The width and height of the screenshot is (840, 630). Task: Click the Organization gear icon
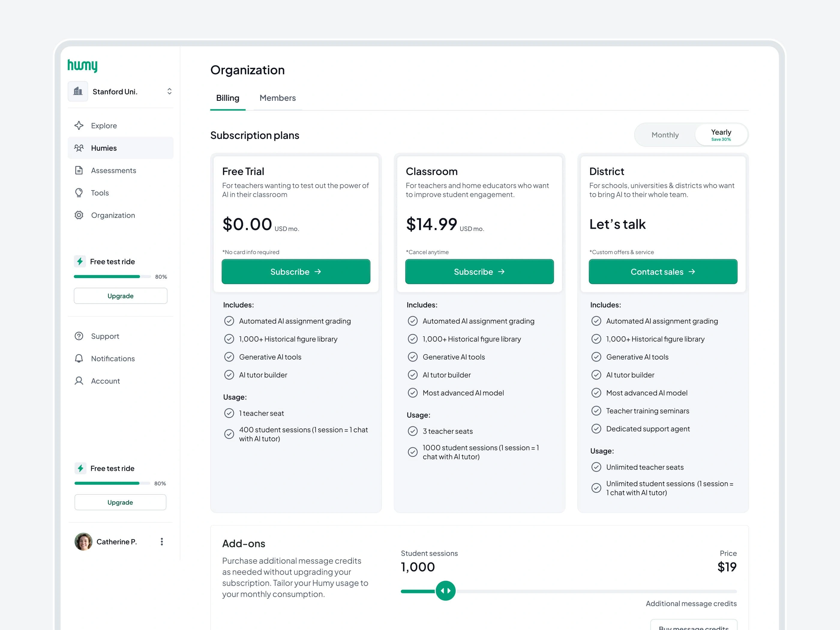click(79, 215)
